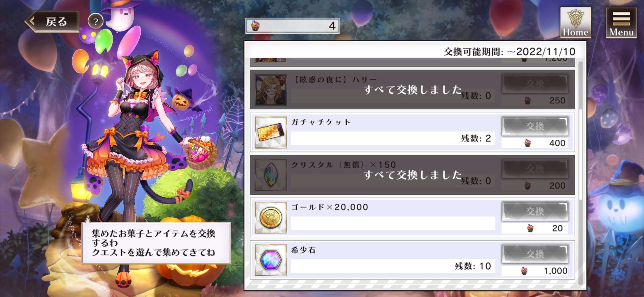
Task: Open the Home screen icon
Action: click(575, 23)
